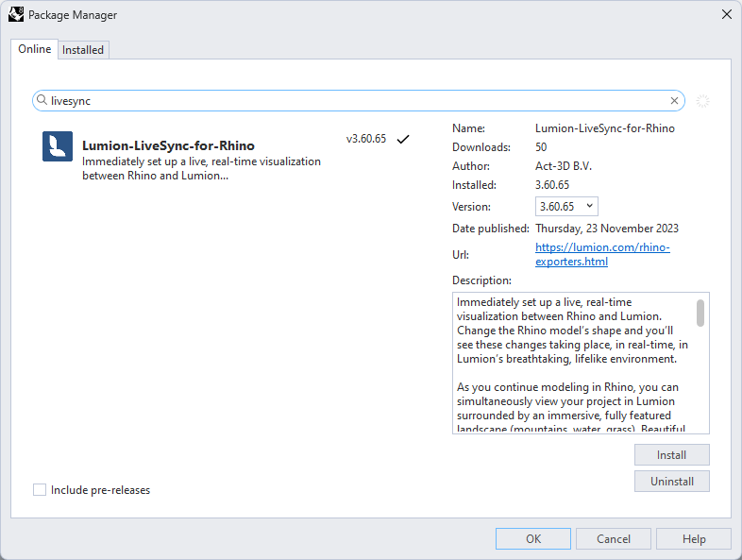Image resolution: width=742 pixels, height=560 pixels.
Task: Switch to the Installed tab
Action: 83,50
